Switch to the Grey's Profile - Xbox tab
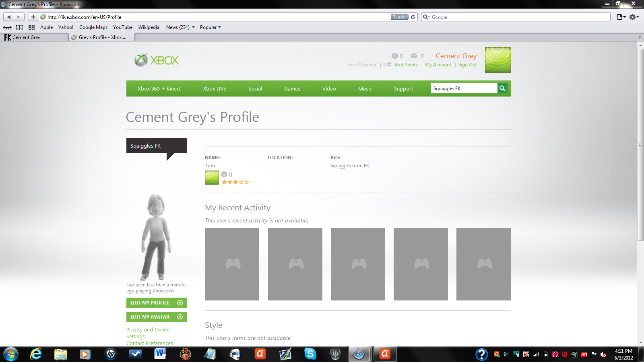644x362 pixels. coord(101,37)
